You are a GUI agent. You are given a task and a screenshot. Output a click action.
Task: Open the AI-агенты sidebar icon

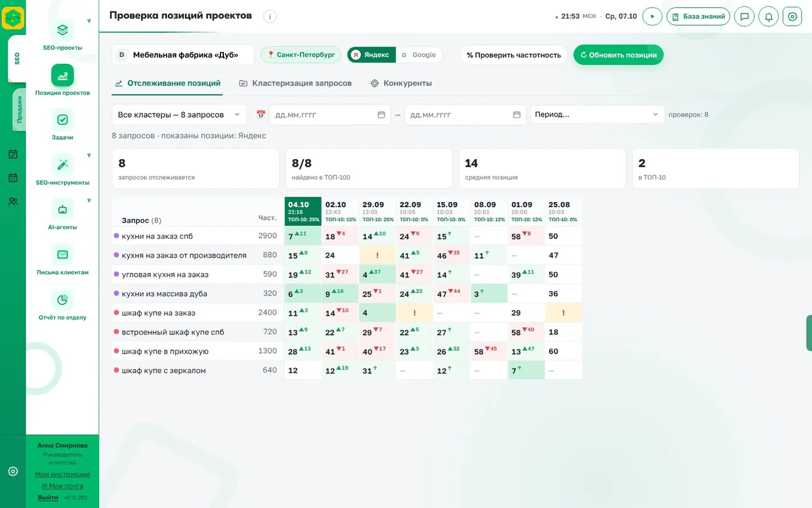[x=63, y=210]
